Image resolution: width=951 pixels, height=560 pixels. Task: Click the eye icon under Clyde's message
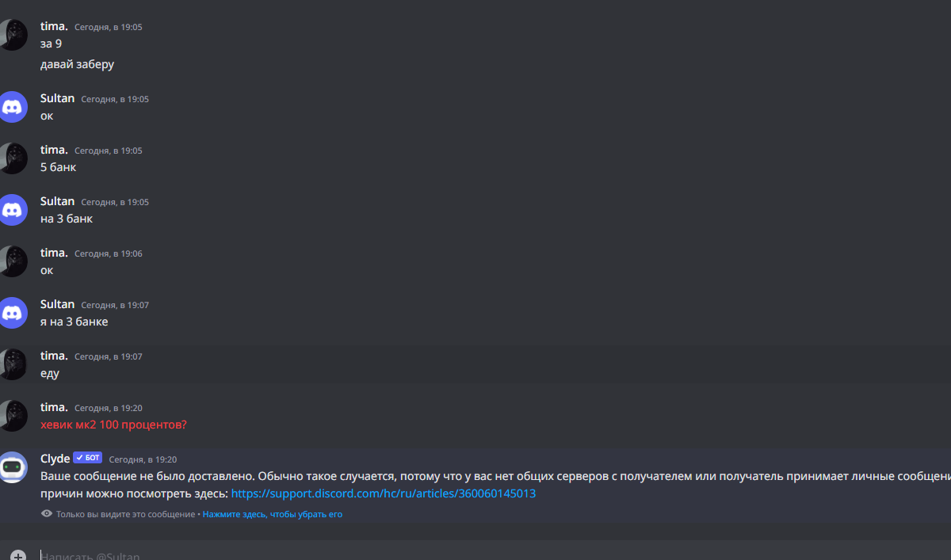pos(47,514)
